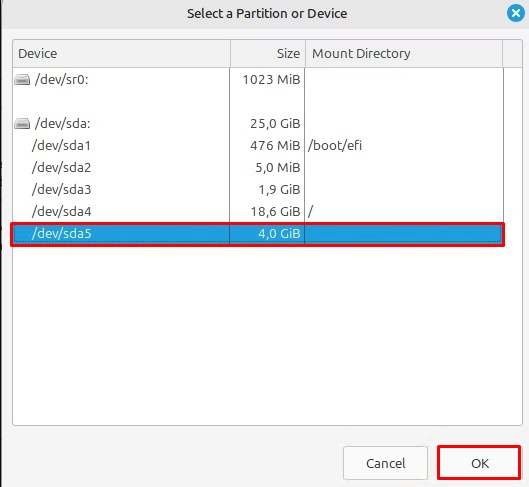Select the /dev/sda2 partition
The image size is (529, 487).
(x=258, y=167)
